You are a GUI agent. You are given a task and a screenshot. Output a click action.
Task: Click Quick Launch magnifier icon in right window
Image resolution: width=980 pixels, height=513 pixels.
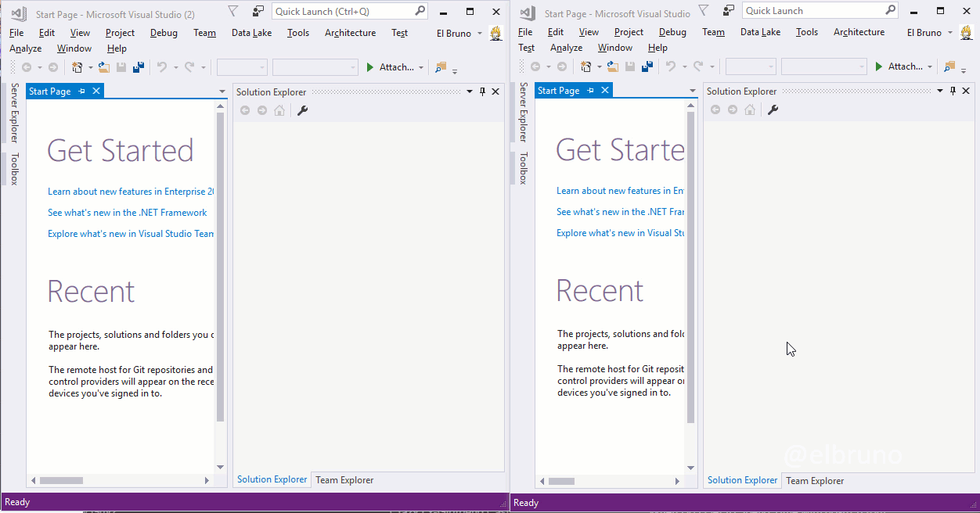pos(891,10)
